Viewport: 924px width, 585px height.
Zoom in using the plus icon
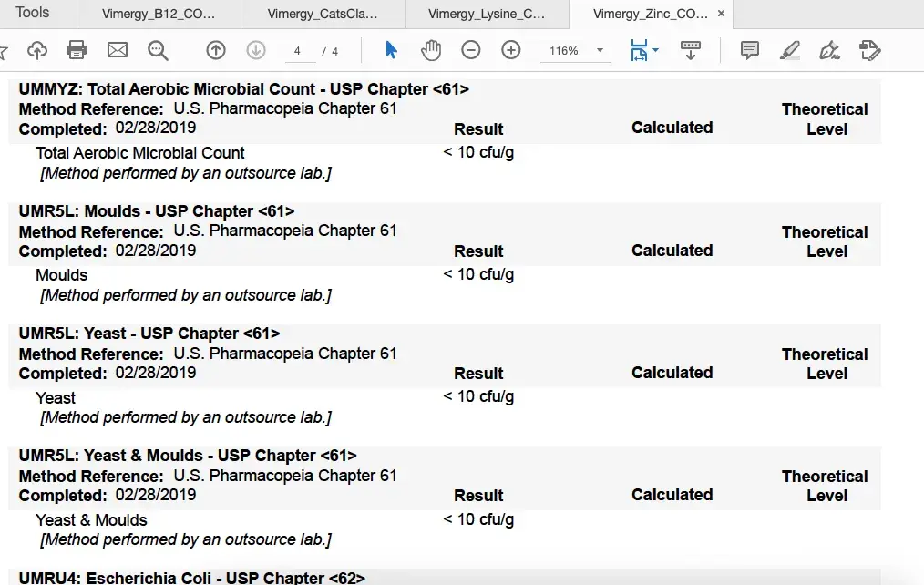tap(511, 51)
